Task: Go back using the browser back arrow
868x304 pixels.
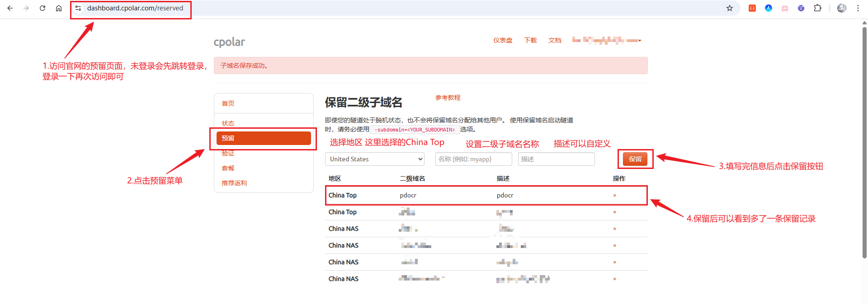Action: pyautogui.click(x=10, y=8)
